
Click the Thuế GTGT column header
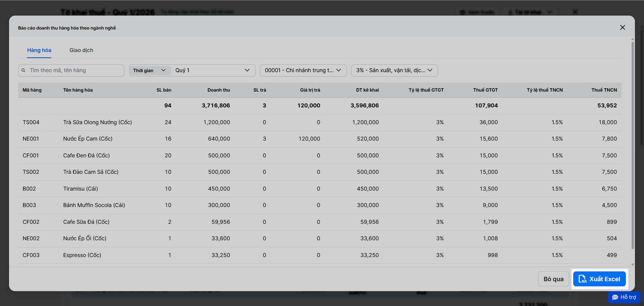pos(485,90)
